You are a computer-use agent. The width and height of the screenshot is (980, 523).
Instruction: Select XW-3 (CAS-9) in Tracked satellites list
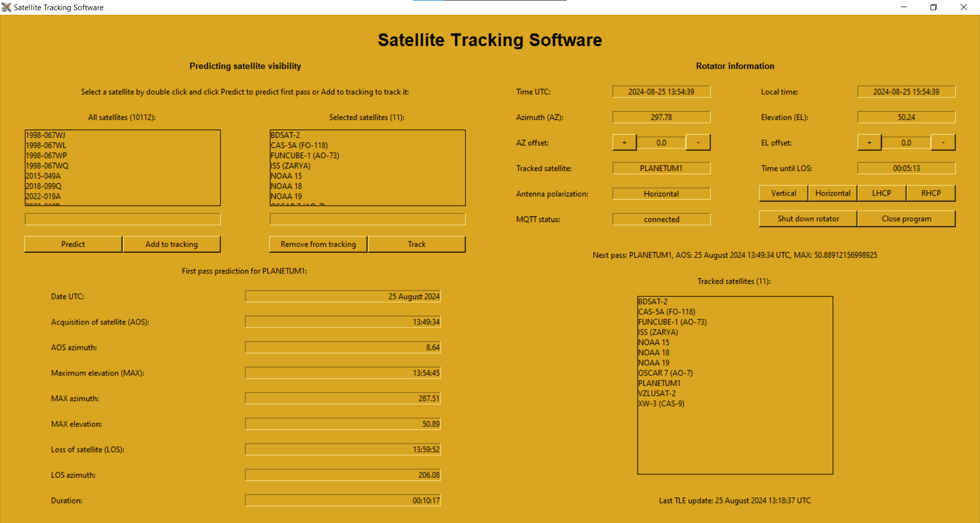coord(735,404)
